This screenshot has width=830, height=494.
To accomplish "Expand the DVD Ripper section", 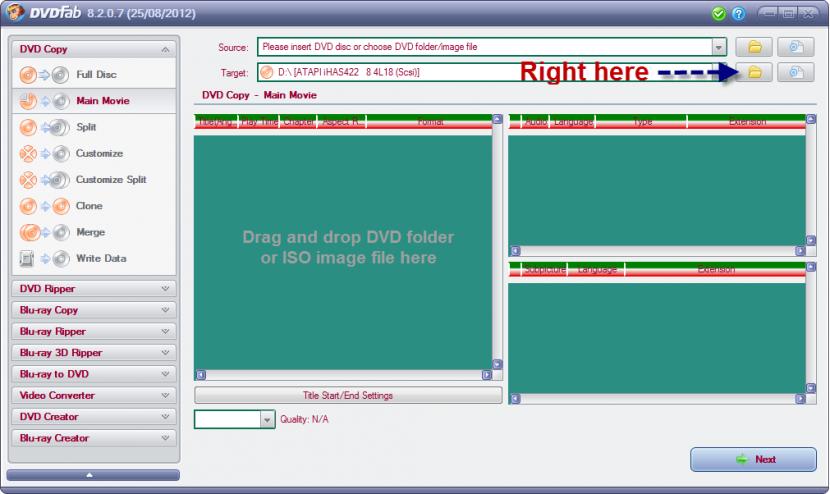I will (94, 289).
